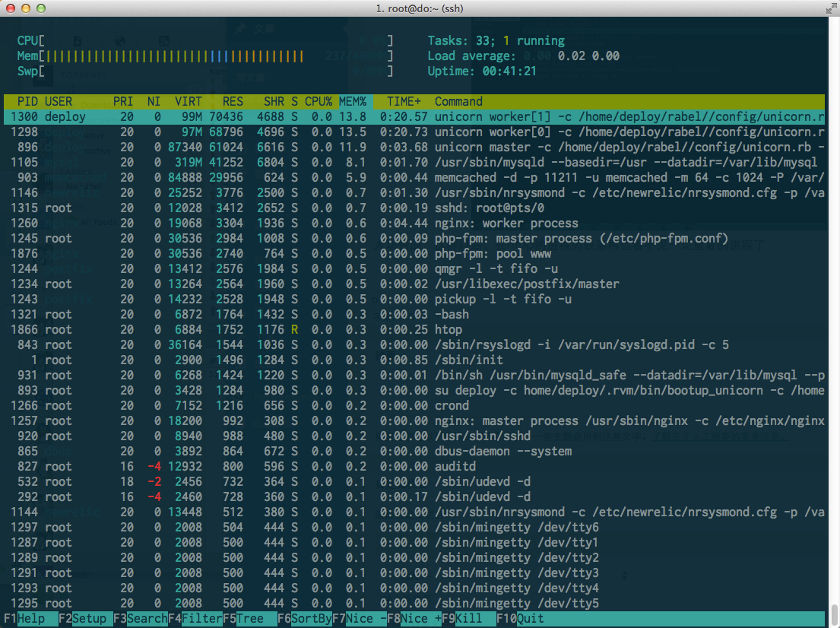840x628 pixels.
Task: Zoom the terminal with green button
Action: [x=41, y=8]
